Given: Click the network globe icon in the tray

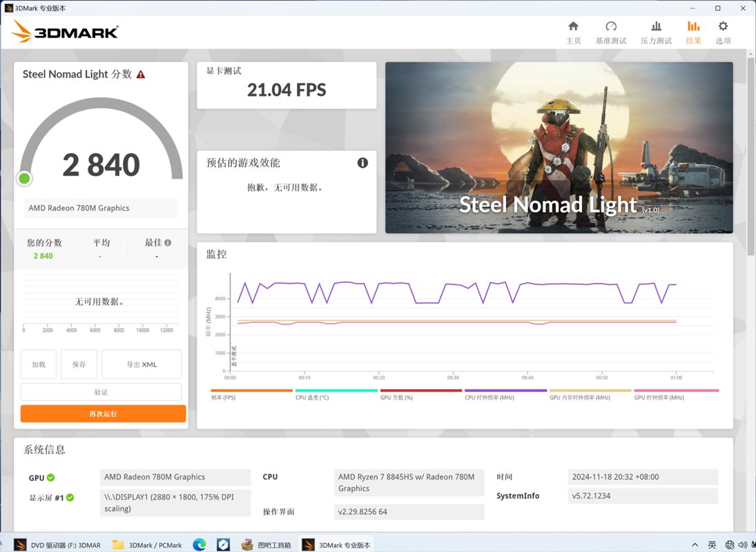Looking at the screenshot, I should coord(730,545).
